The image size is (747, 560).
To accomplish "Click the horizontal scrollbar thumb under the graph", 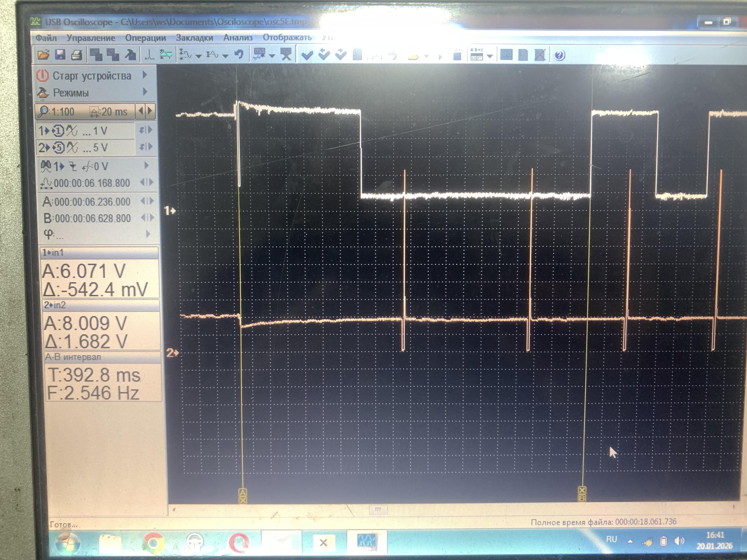I will click(x=378, y=509).
